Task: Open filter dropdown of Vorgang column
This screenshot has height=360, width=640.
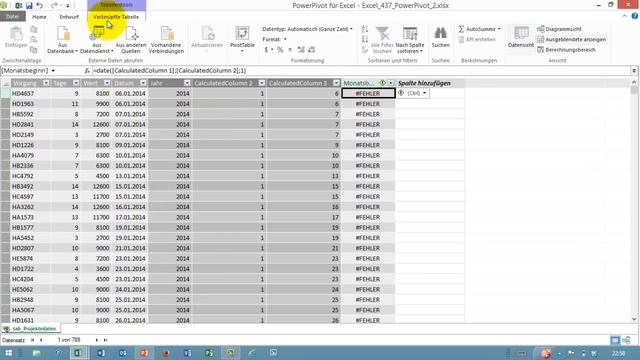Action: tap(46, 83)
